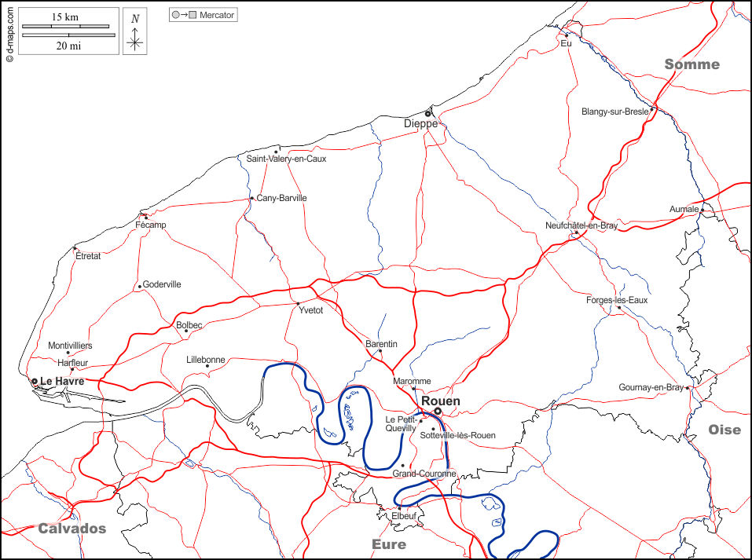The height and width of the screenshot is (560, 752).
Task: Click the Eu town label
Action: (567, 43)
